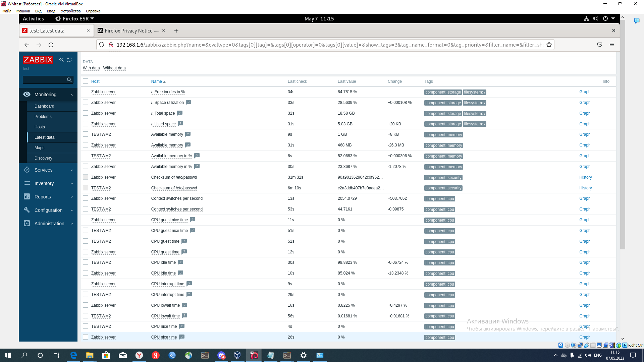644x362 pixels.
Task: Expand the Services section
Action: pyautogui.click(x=71, y=170)
